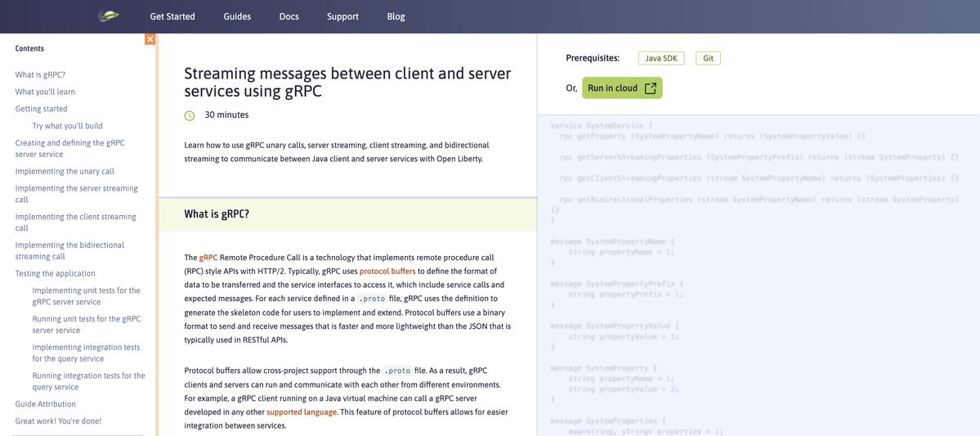Open the Docs navigation item
The image size is (980, 436).
pyautogui.click(x=289, y=17)
